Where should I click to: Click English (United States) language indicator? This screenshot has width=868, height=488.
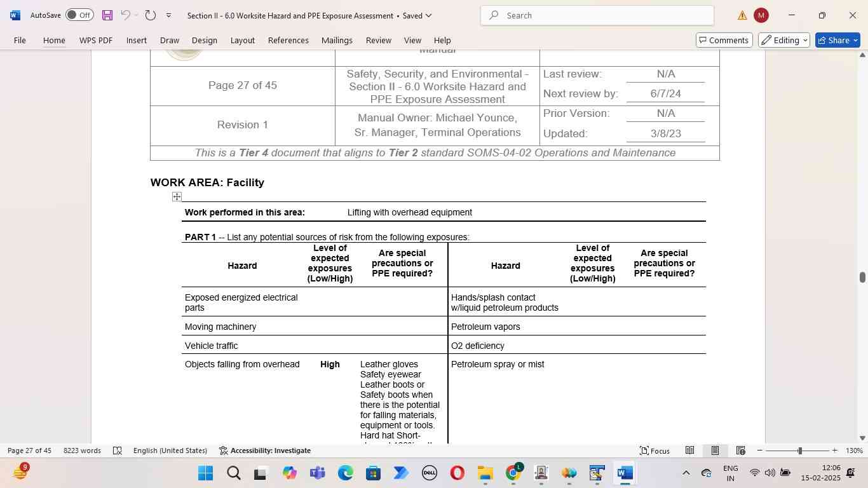coord(170,451)
